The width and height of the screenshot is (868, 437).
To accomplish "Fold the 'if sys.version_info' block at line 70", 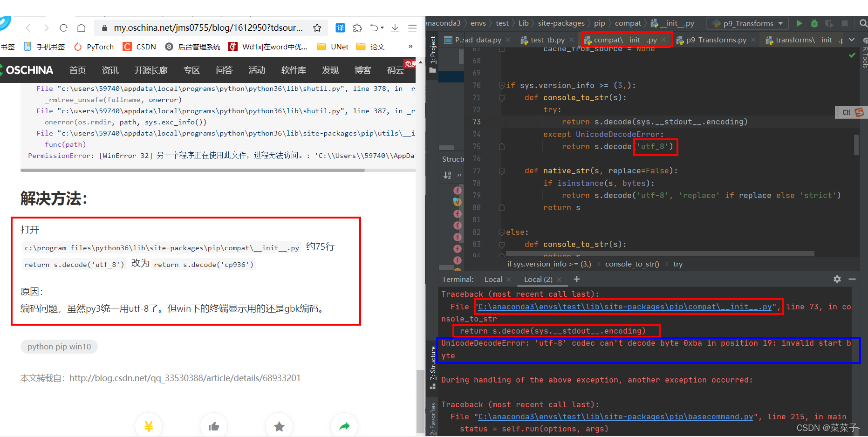I will point(502,86).
